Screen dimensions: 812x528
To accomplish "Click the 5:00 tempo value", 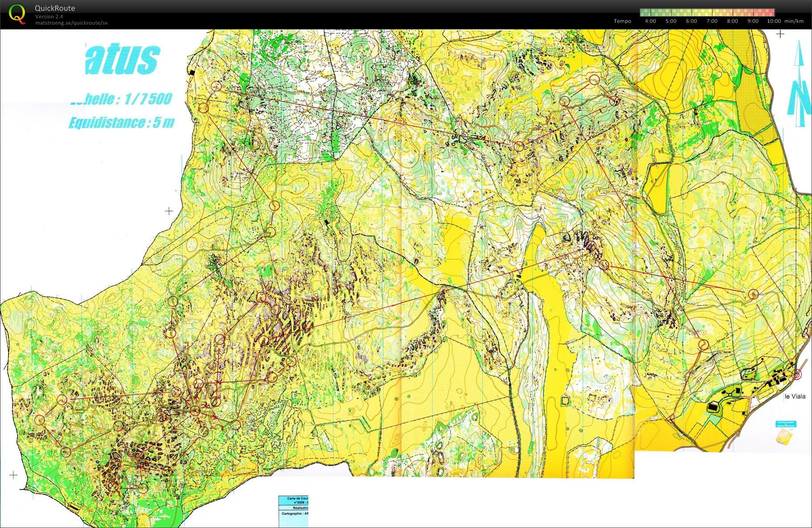I will click(x=671, y=21).
